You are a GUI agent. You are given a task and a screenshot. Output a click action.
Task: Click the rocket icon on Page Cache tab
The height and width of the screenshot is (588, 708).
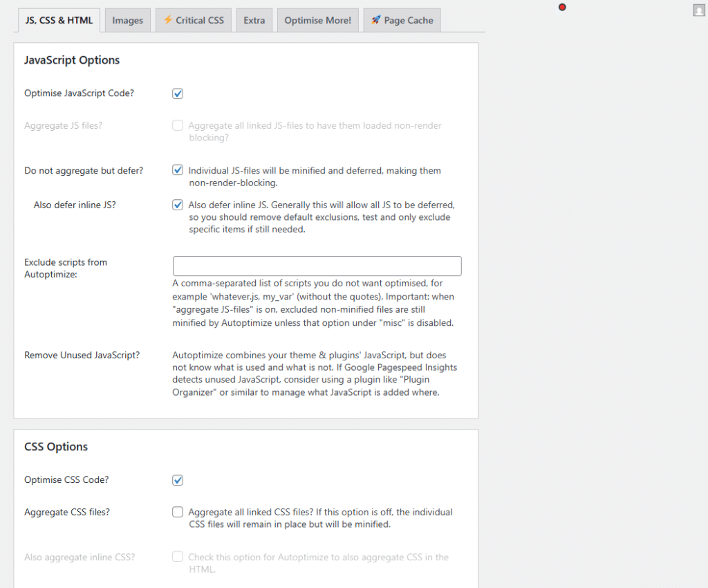(x=375, y=20)
